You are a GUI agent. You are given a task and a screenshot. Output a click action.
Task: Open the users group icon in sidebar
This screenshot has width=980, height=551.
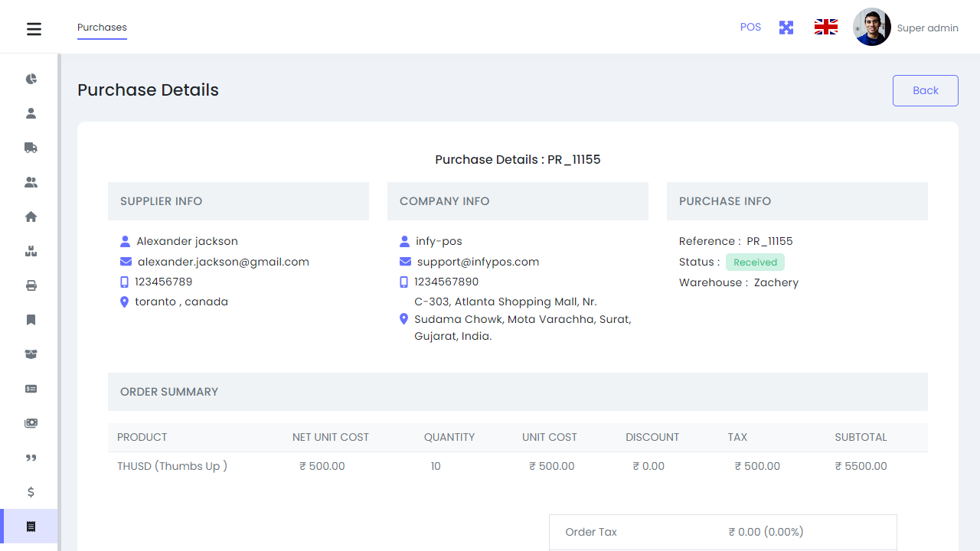coord(31,182)
